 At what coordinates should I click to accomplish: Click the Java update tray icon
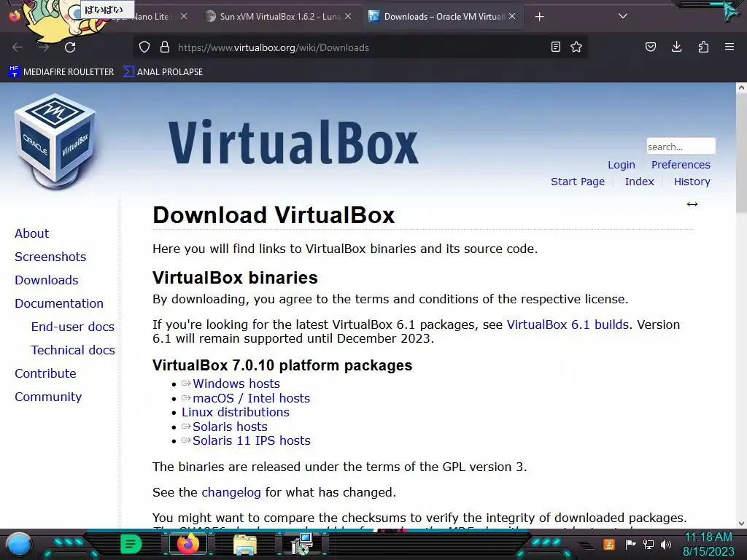pyautogui.click(x=608, y=544)
